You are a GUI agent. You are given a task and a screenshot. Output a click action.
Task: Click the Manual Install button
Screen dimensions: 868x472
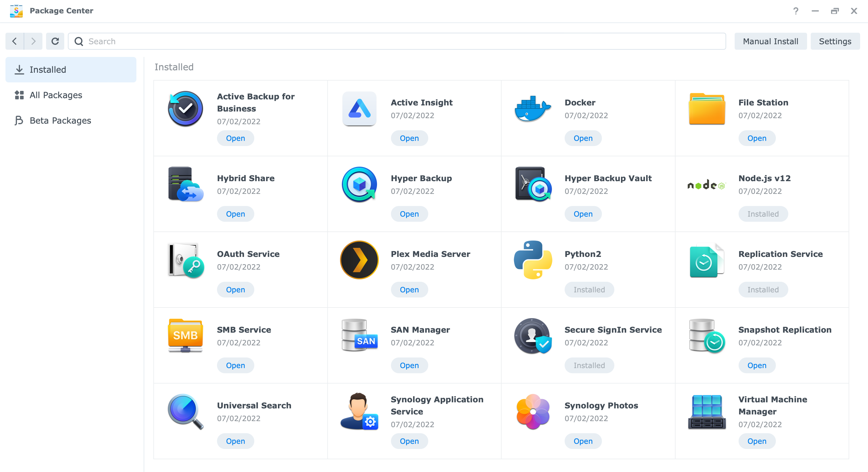770,41
